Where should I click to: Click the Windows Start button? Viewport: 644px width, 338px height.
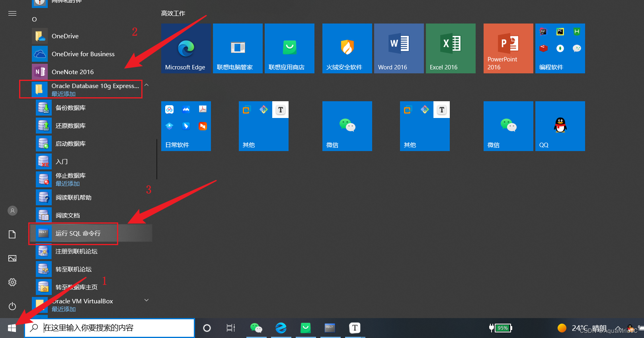[x=12, y=328]
